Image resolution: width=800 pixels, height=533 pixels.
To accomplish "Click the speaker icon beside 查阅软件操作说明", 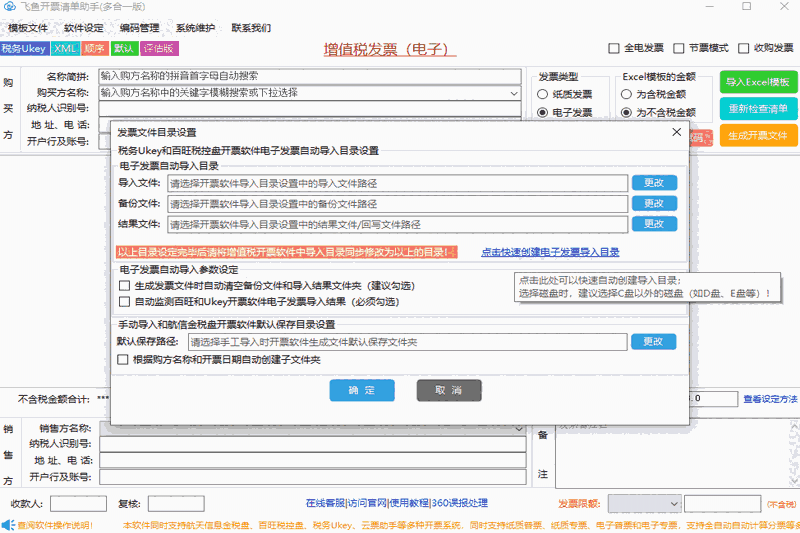I will click(7, 524).
